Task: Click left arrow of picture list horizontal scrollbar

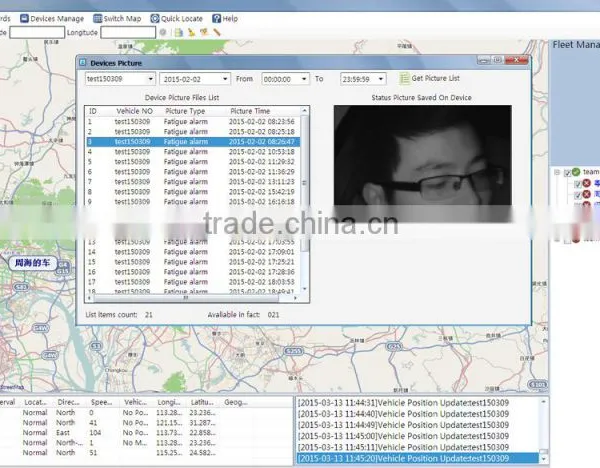Action: (x=90, y=298)
